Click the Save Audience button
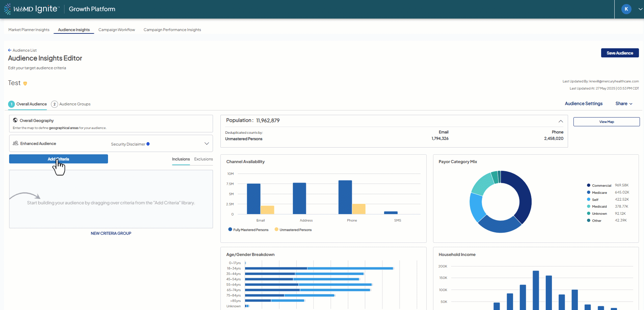The width and height of the screenshot is (644, 310). tap(620, 53)
